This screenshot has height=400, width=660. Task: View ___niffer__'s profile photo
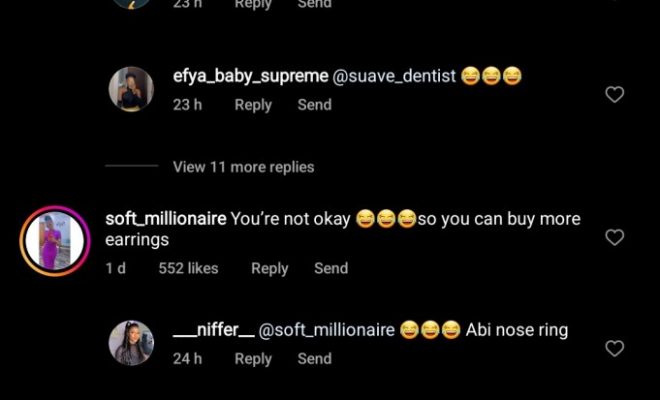tap(131, 343)
